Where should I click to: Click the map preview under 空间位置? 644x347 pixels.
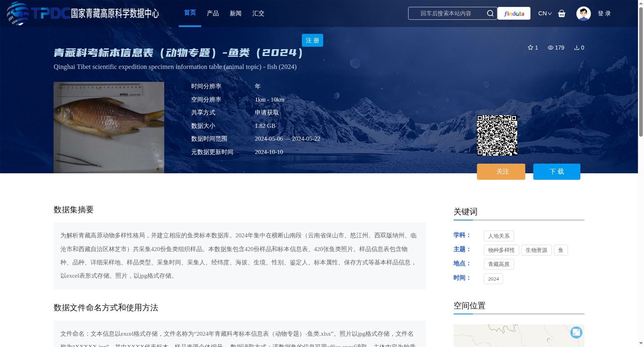[519, 336]
